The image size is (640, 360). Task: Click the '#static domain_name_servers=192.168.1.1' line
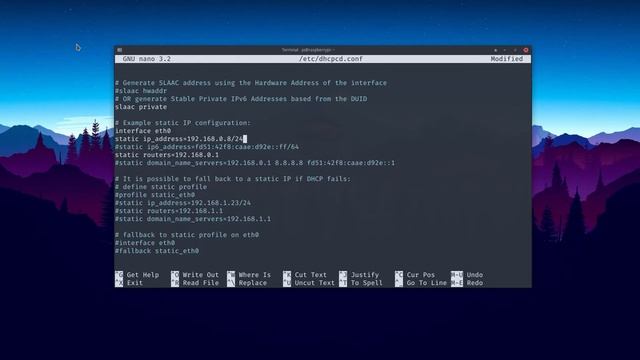click(193, 219)
